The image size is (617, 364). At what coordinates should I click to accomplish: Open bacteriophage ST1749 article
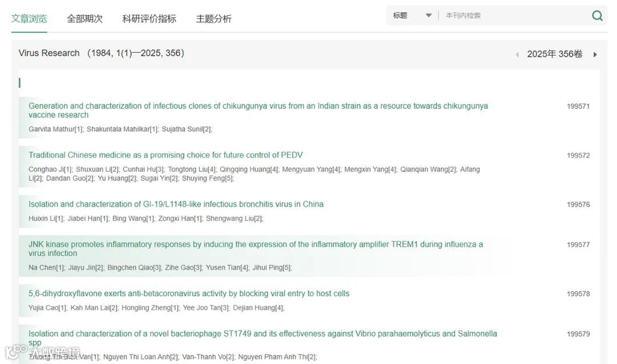pos(262,338)
